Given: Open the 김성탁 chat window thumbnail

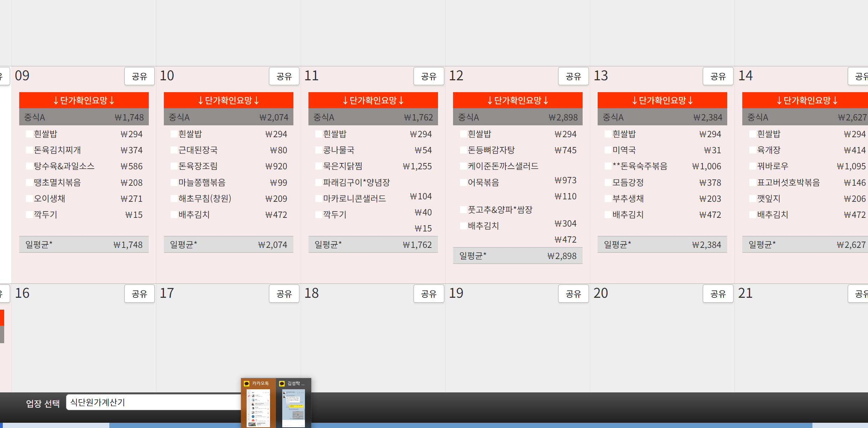Looking at the screenshot, I should [x=293, y=408].
